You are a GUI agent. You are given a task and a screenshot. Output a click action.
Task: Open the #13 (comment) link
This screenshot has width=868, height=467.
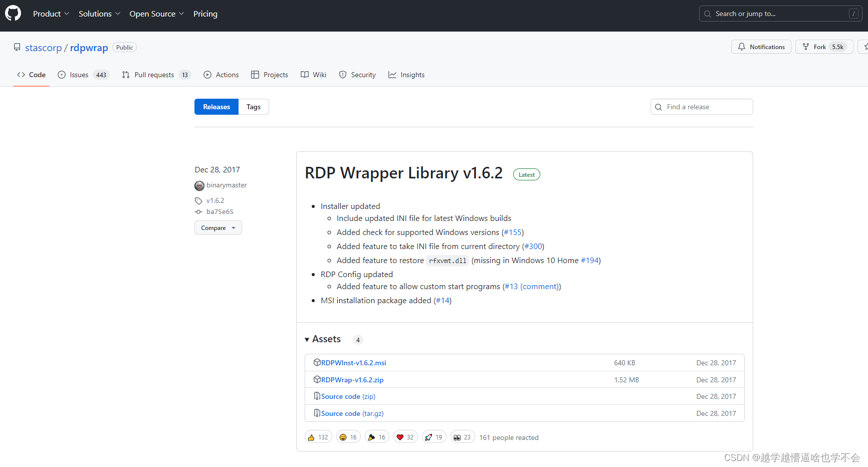pos(532,287)
